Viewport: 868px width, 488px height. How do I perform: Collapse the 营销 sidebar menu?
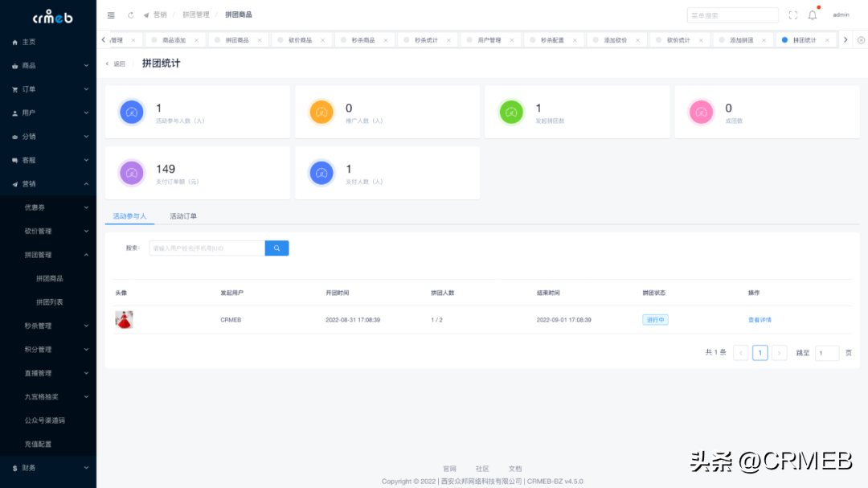[x=48, y=184]
